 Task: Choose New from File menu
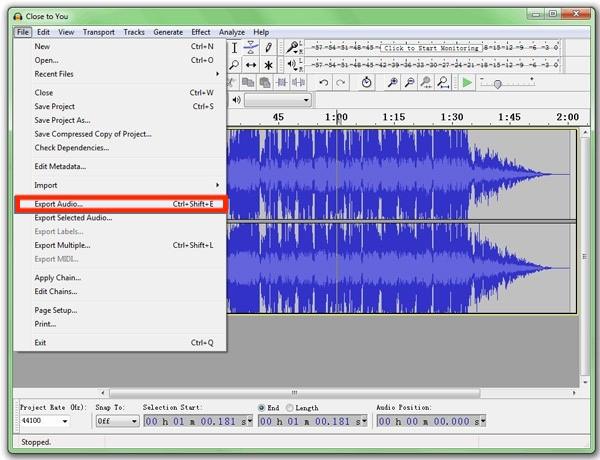tap(120, 46)
